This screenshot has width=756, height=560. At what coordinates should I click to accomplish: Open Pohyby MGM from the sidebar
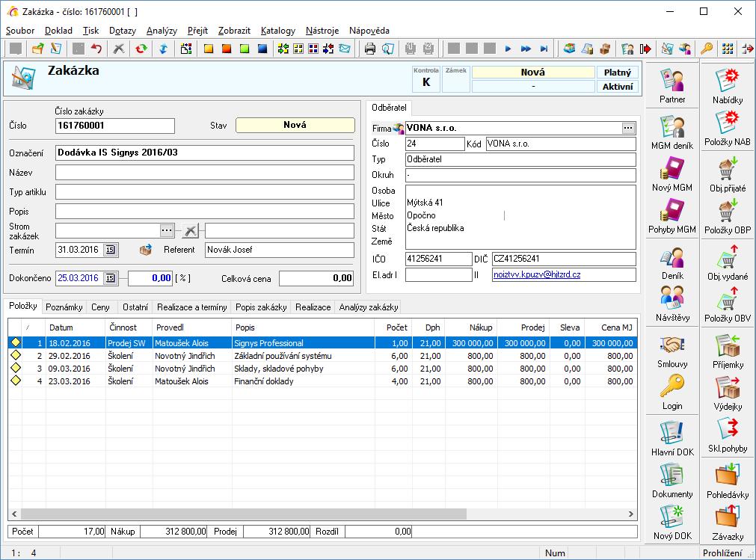672,216
